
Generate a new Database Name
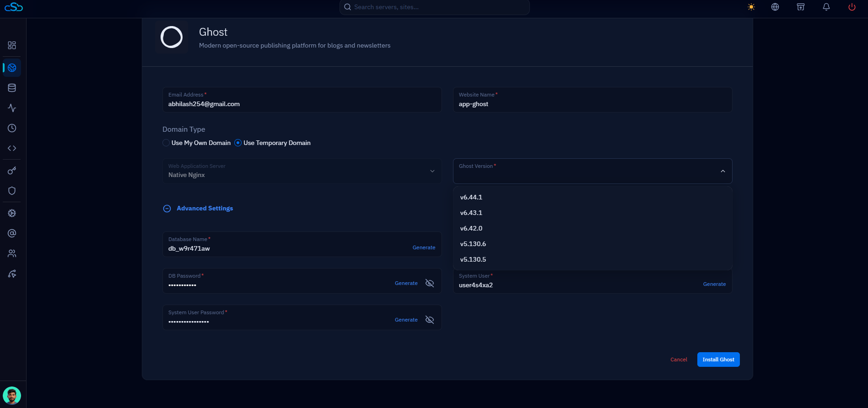click(x=424, y=247)
